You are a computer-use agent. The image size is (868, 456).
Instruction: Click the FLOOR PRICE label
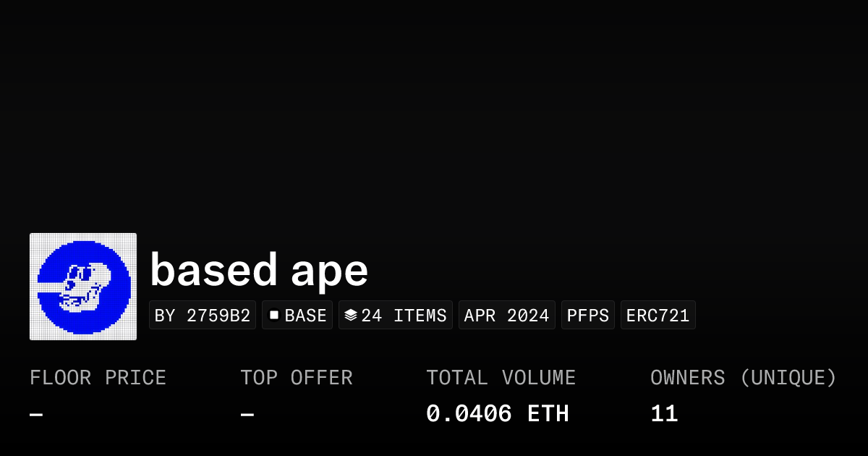click(x=98, y=378)
